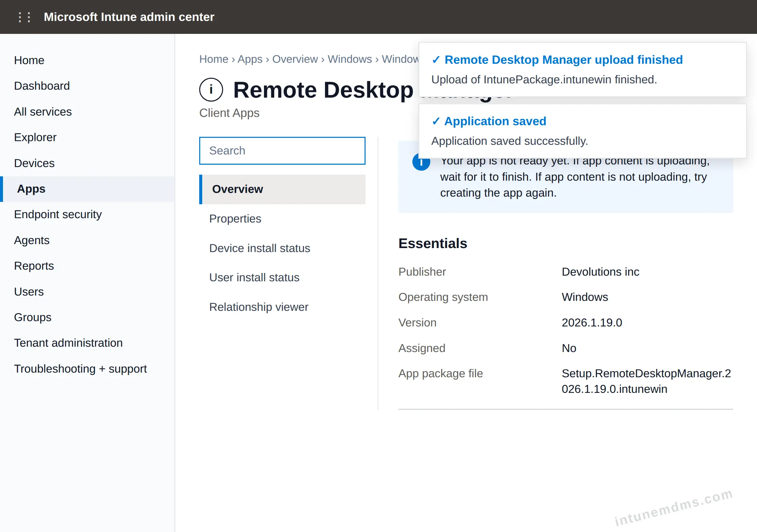This screenshot has width=757, height=532.
Task: Open All services in sidebar
Action: click(x=43, y=112)
